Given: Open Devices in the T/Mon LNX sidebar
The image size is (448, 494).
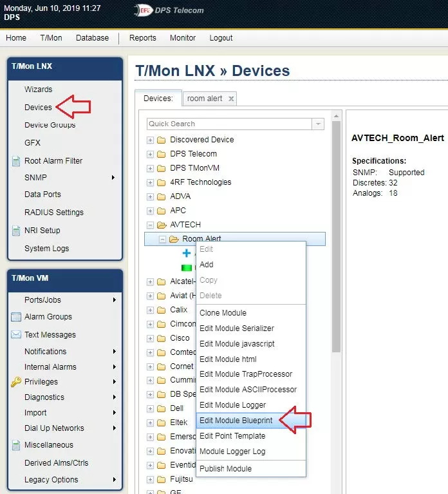Looking at the screenshot, I should coord(38,108).
